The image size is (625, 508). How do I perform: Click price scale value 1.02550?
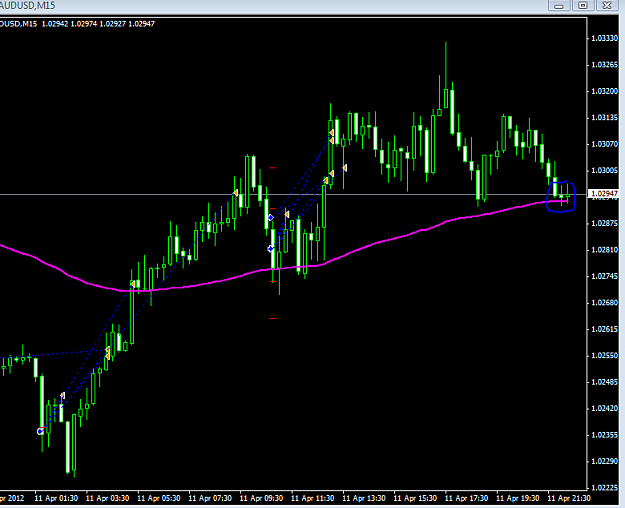pos(604,356)
